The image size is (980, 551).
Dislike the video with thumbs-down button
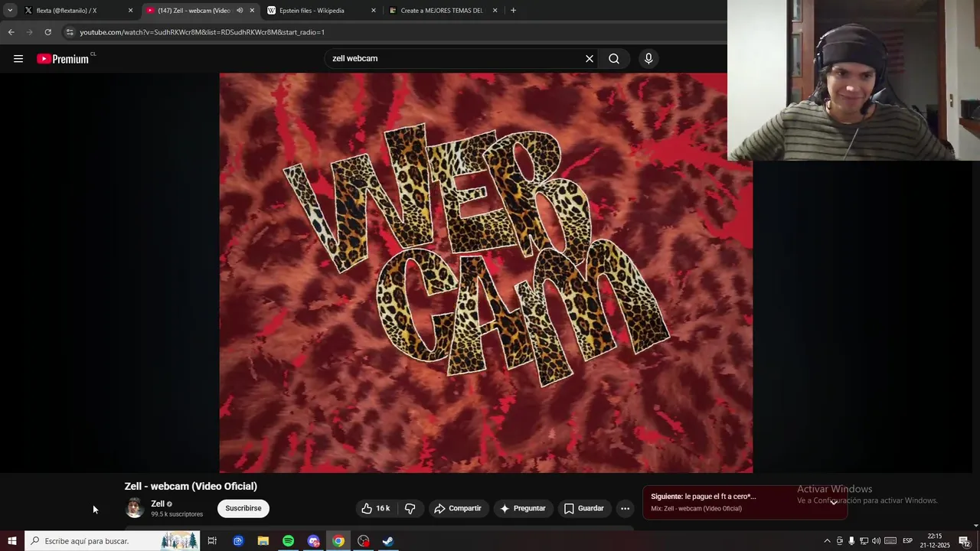(x=410, y=508)
